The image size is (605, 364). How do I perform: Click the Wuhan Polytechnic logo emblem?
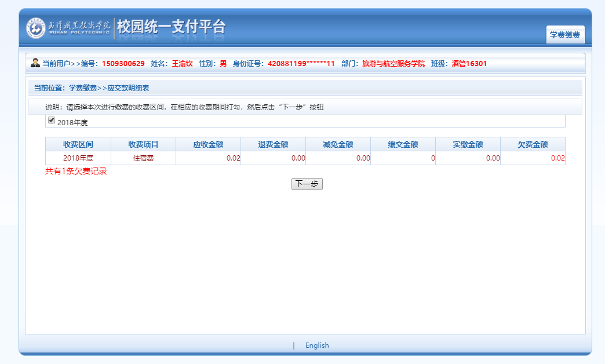36,28
